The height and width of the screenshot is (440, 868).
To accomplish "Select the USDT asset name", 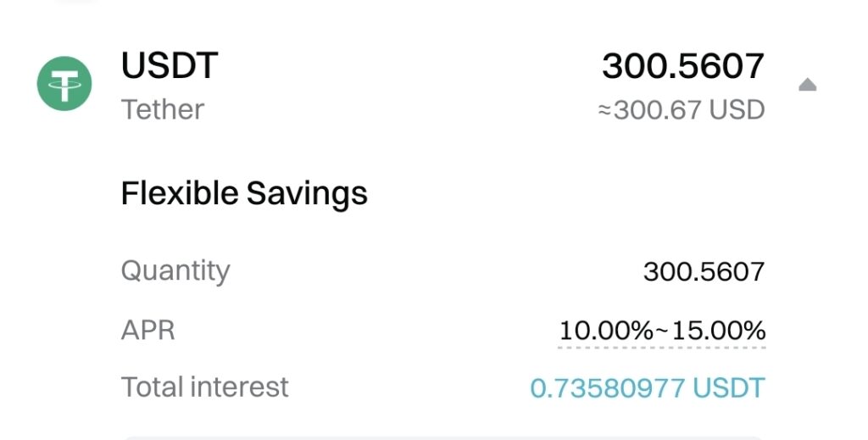I will tap(170, 66).
